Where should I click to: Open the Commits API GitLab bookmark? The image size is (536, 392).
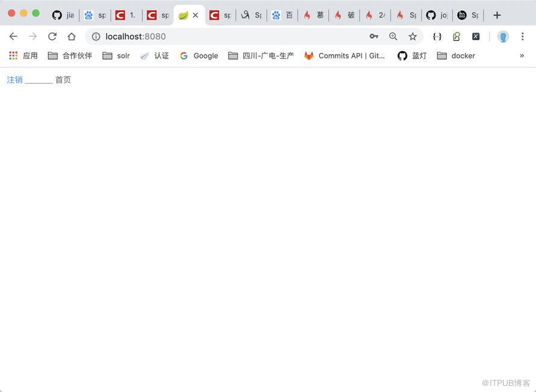click(344, 56)
